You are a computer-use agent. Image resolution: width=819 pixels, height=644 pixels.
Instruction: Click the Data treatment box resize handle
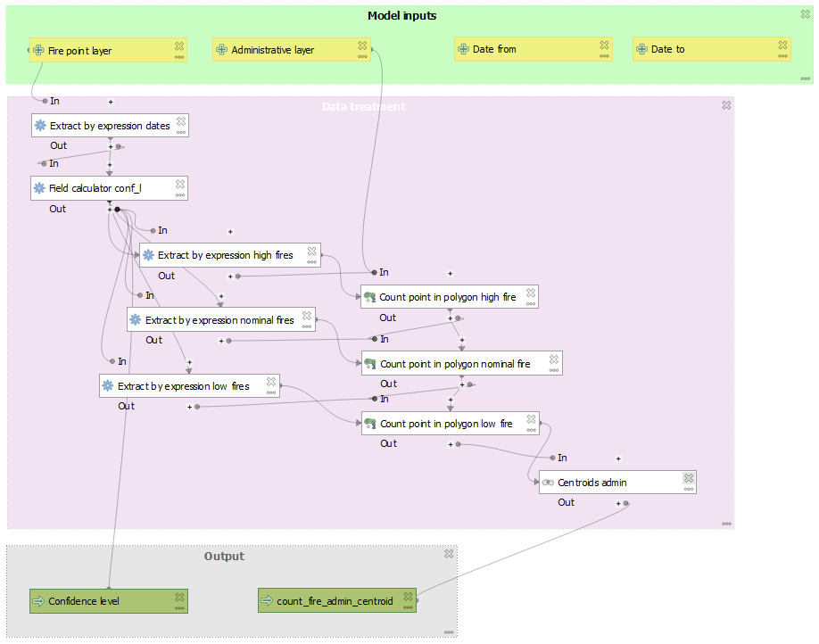pyautogui.click(x=726, y=524)
